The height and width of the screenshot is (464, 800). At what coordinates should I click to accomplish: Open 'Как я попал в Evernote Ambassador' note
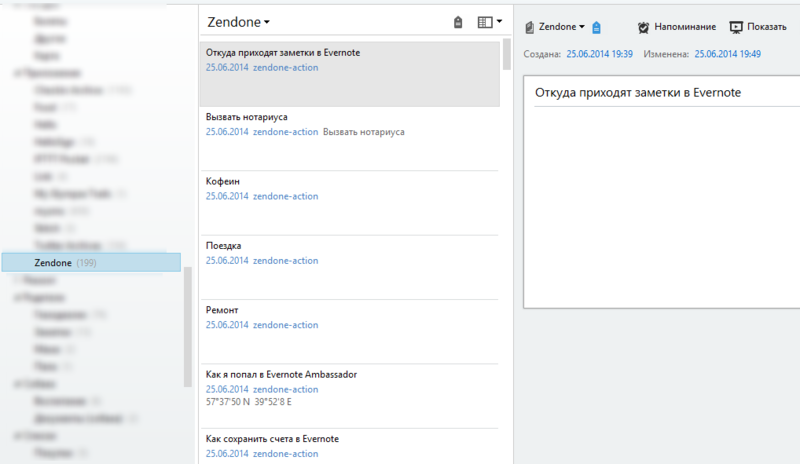point(350,396)
